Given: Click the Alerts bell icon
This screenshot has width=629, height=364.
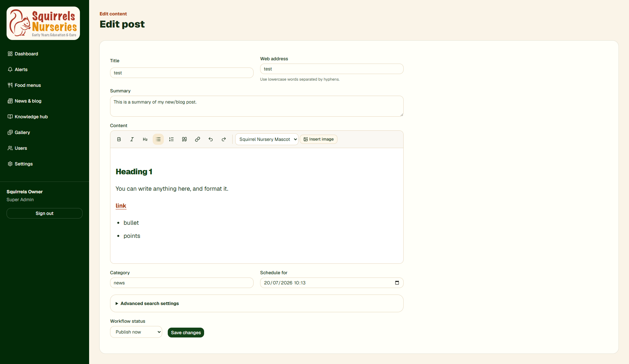Looking at the screenshot, I should coord(10,69).
